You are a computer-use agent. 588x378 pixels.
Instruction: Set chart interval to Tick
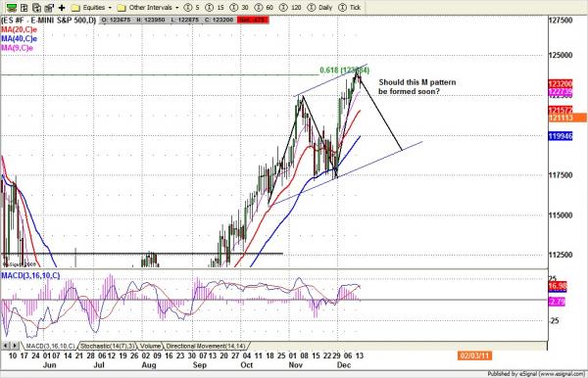[x=350, y=8]
